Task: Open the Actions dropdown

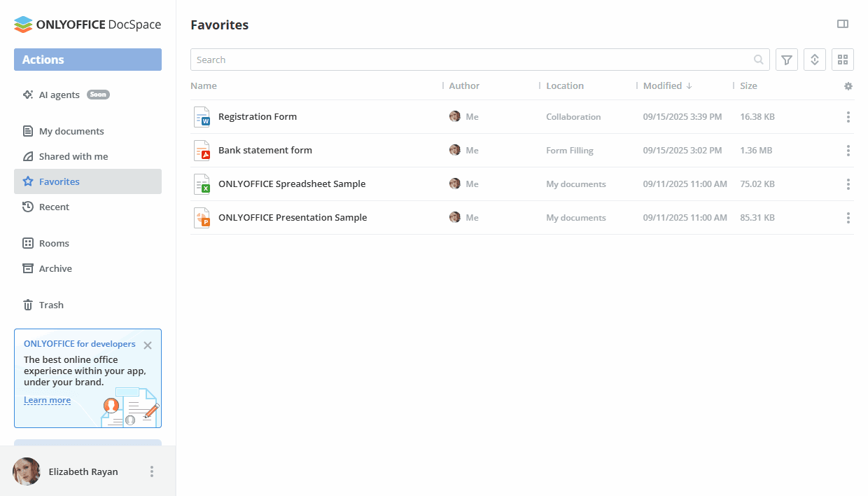Action: (x=87, y=60)
